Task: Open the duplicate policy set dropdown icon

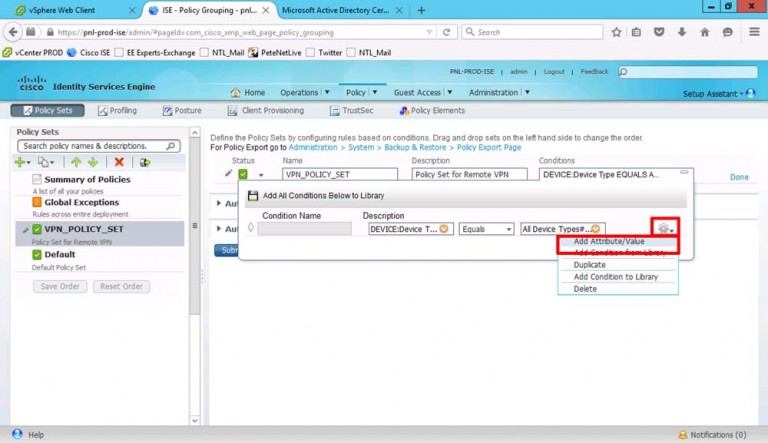Action: [x=46, y=162]
